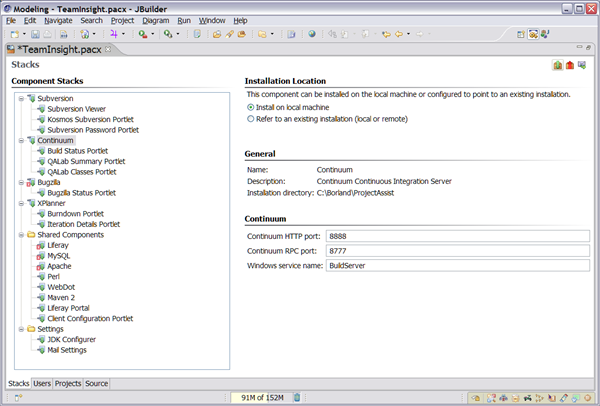Collapse the Subversion tree node
600x406 pixels.
[x=20, y=98]
